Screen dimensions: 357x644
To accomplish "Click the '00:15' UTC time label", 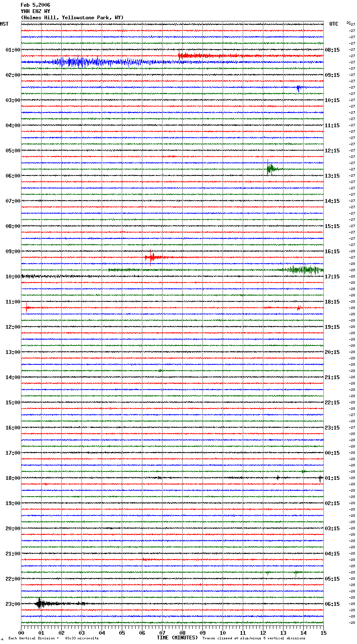I will (x=332, y=453).
